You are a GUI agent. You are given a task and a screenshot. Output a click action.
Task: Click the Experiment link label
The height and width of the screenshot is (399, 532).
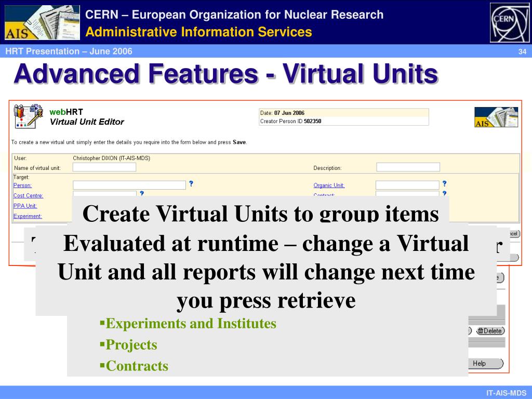(28, 216)
